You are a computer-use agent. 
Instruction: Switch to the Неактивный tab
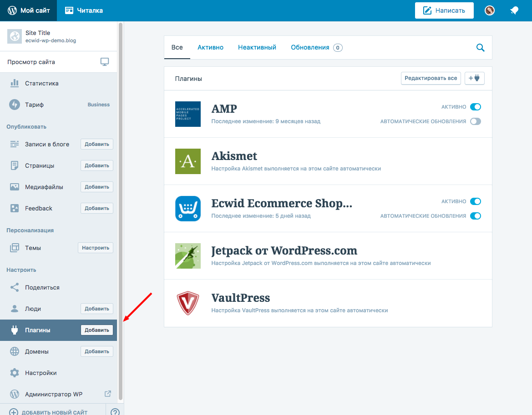pyautogui.click(x=257, y=47)
